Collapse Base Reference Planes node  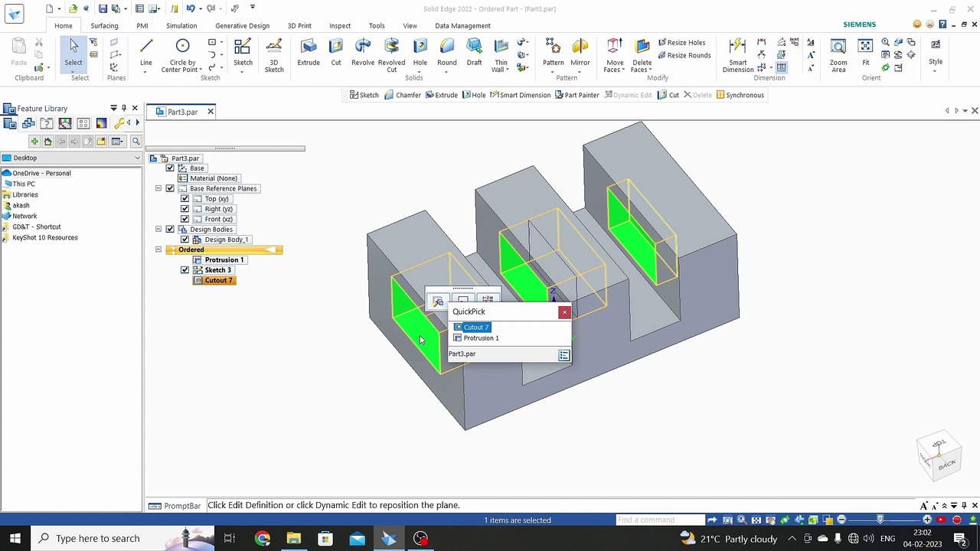pyautogui.click(x=158, y=188)
